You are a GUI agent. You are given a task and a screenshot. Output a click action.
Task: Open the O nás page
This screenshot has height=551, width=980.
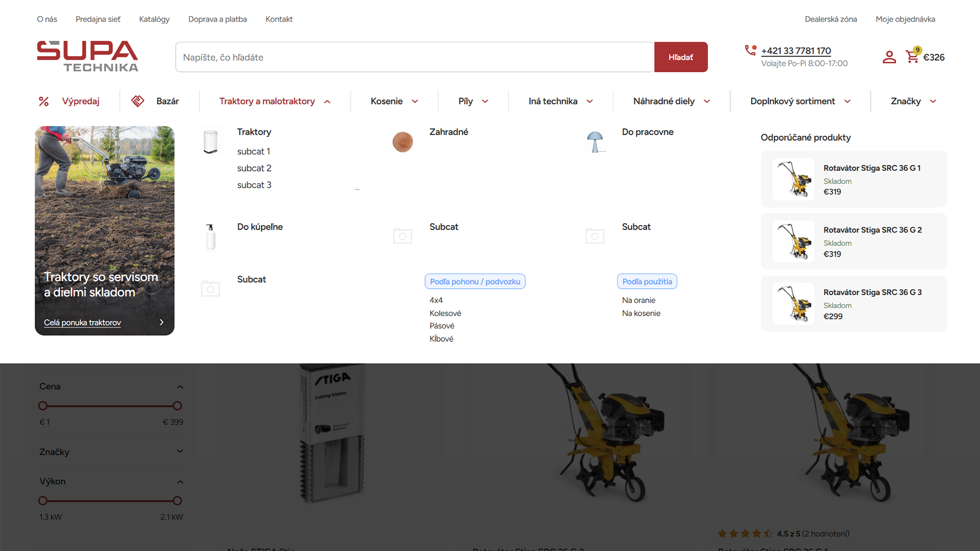47,19
